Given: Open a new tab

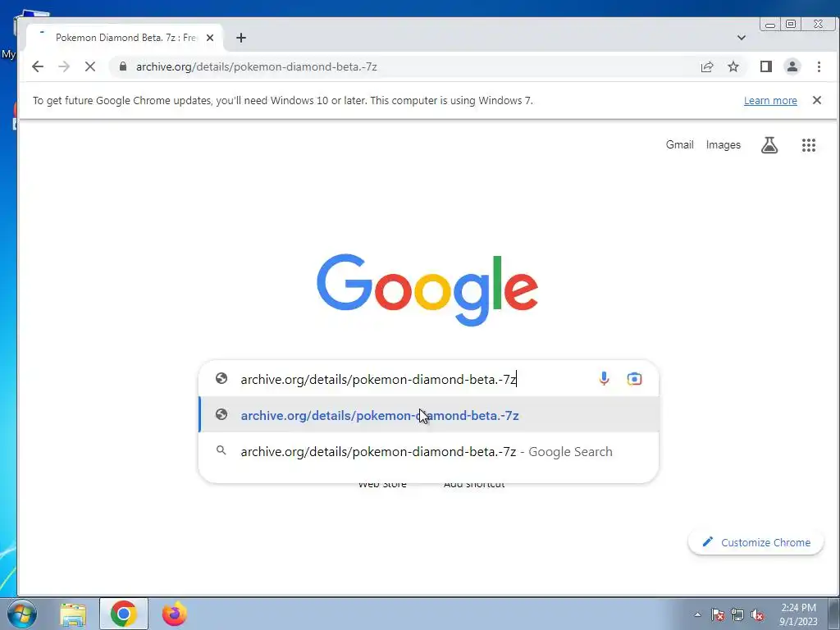Looking at the screenshot, I should [241, 38].
